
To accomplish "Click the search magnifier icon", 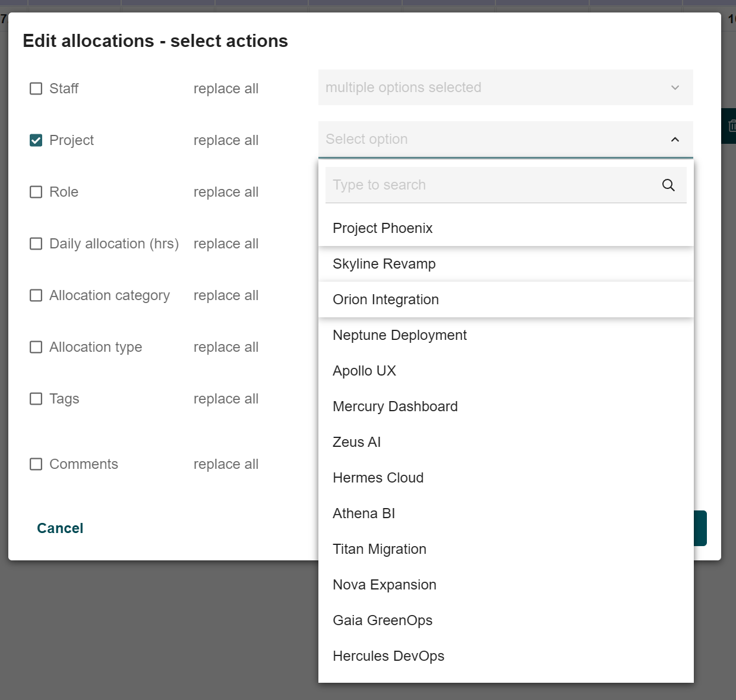I will 668,185.
